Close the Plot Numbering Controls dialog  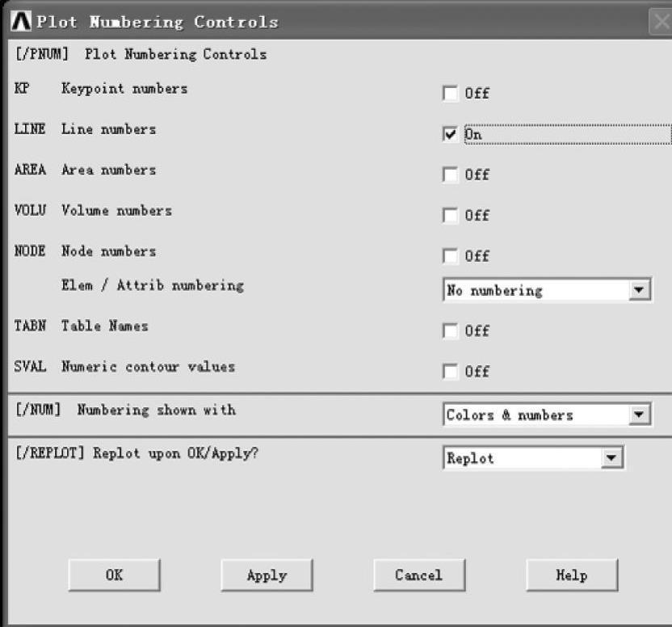[659, 22]
